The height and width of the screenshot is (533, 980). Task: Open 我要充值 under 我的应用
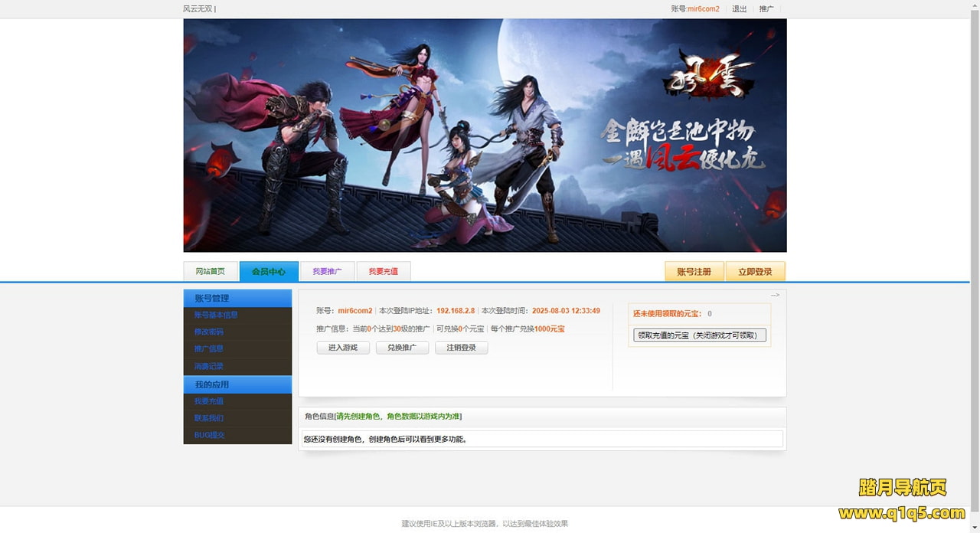[x=209, y=401]
